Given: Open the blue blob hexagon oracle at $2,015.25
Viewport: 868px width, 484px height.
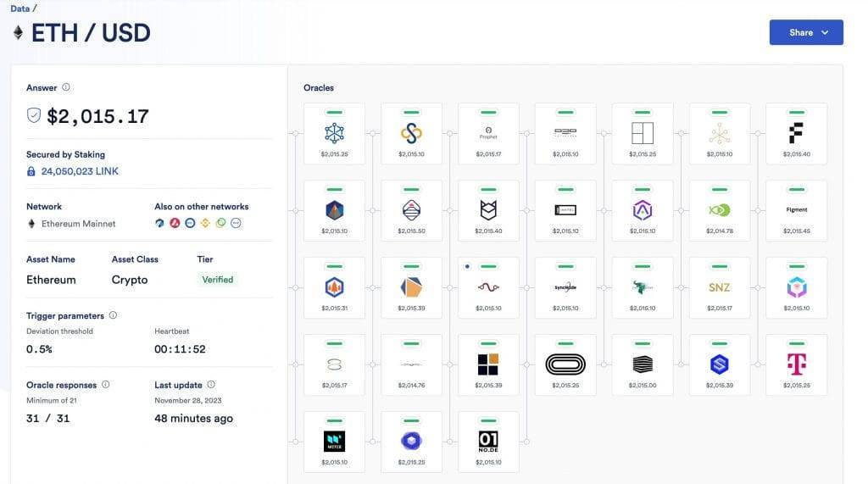Looking at the screenshot, I should pos(411,442).
